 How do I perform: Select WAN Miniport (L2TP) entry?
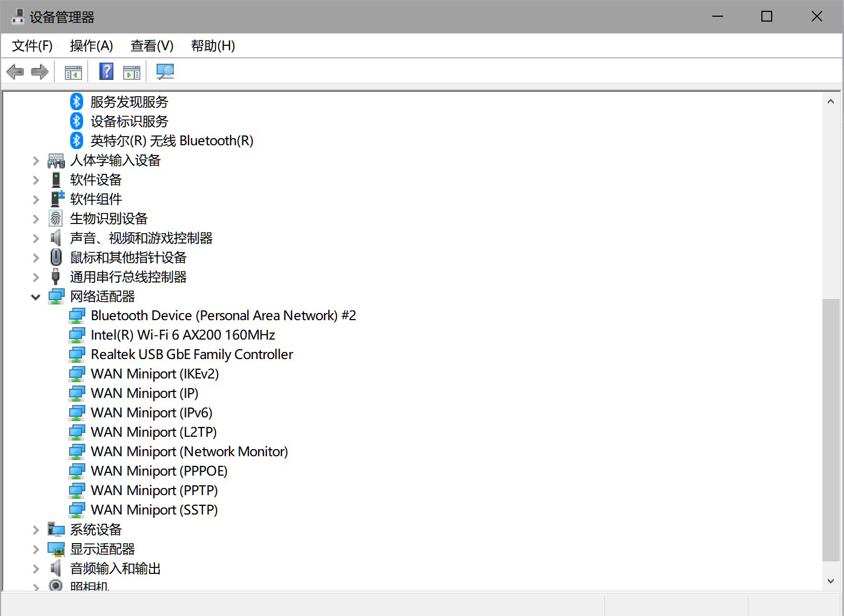coord(154,432)
